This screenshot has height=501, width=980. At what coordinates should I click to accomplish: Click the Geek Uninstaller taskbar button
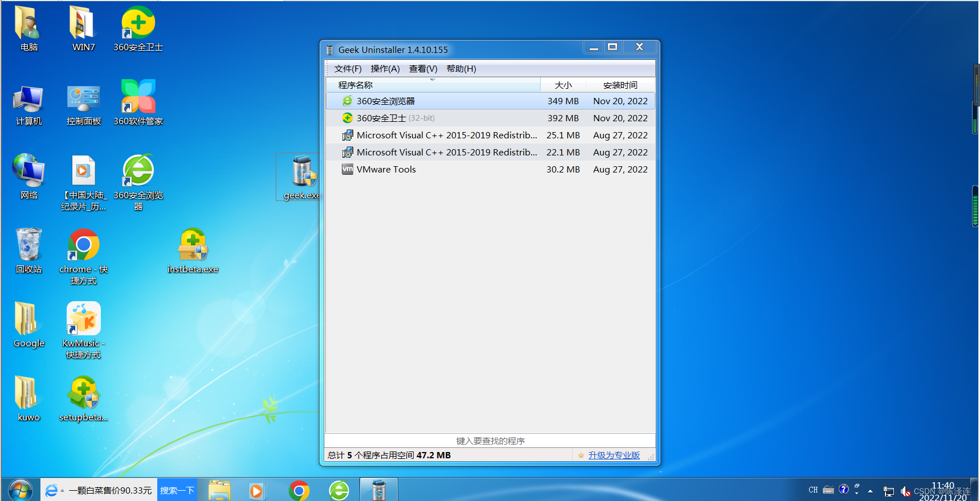pyautogui.click(x=379, y=490)
